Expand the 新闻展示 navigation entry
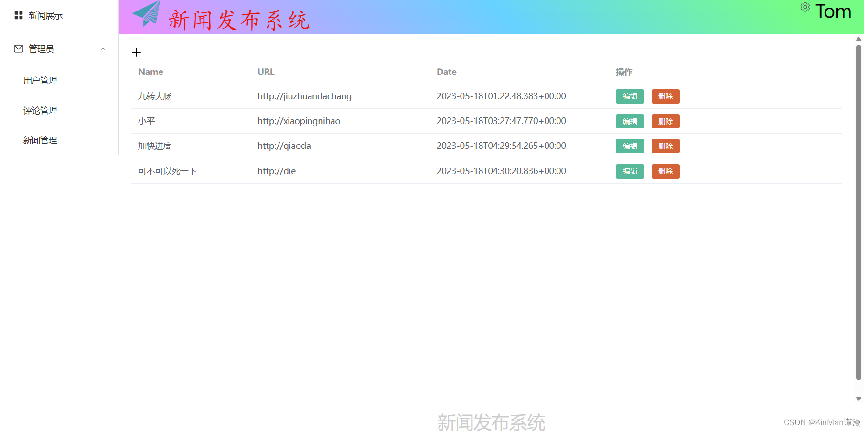Screen dimensions: 868x431 (x=45, y=15)
